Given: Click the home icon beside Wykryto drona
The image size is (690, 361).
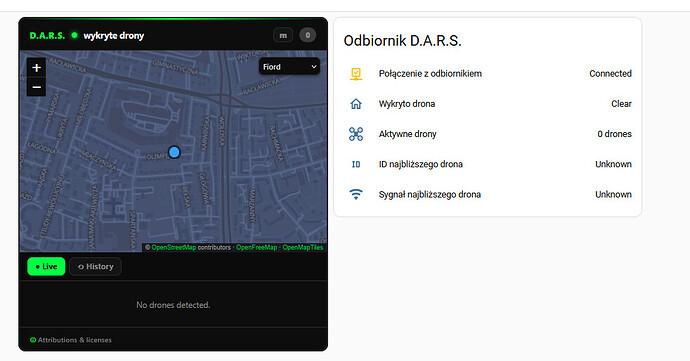Looking at the screenshot, I should click(x=356, y=104).
